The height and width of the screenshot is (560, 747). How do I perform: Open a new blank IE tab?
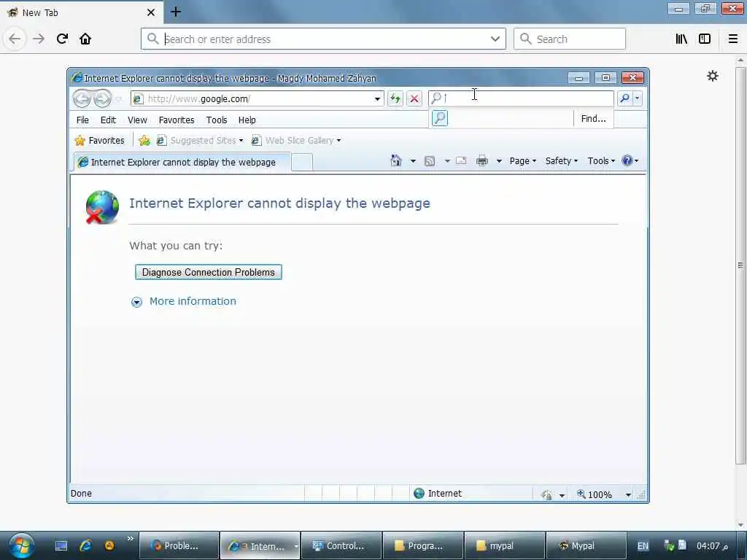tap(301, 163)
